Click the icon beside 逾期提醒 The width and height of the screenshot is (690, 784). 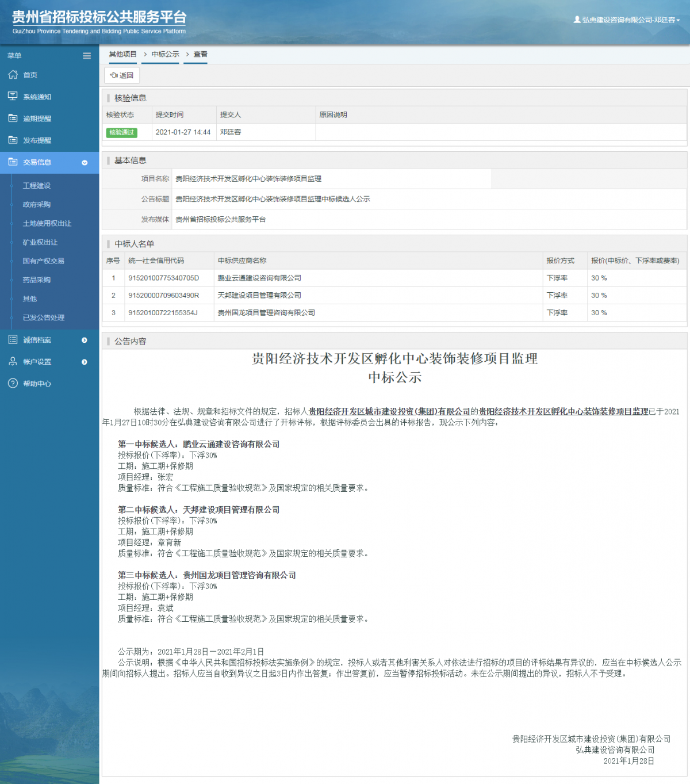coord(13,118)
